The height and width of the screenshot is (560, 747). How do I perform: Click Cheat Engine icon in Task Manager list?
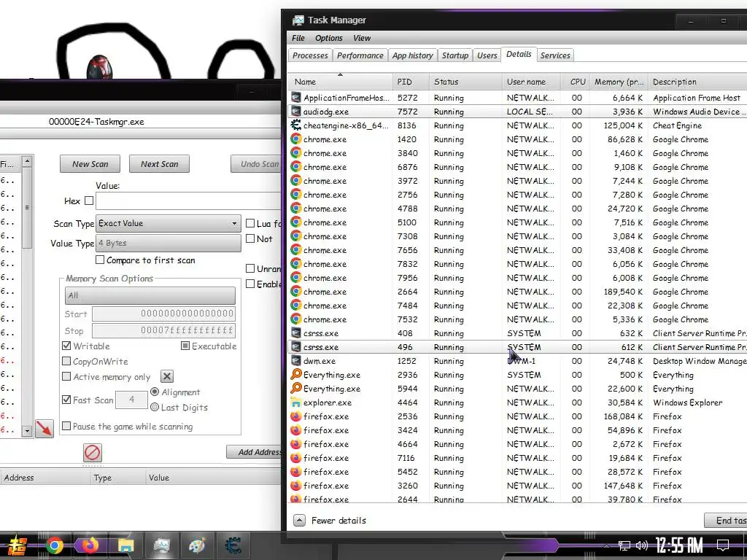(296, 125)
